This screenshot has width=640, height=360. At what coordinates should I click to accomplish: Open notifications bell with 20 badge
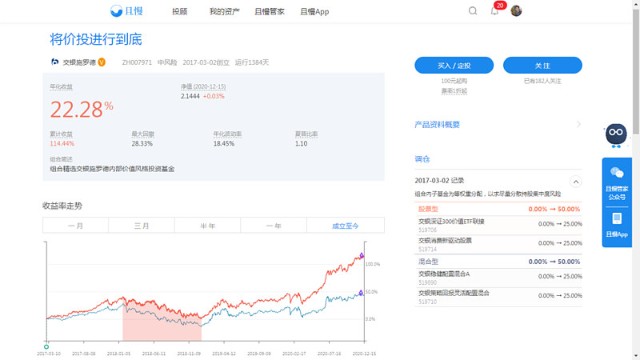click(495, 11)
